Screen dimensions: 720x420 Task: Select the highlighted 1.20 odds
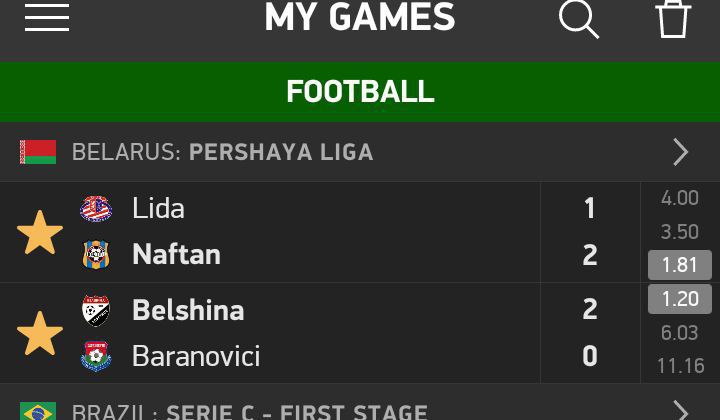click(x=680, y=299)
